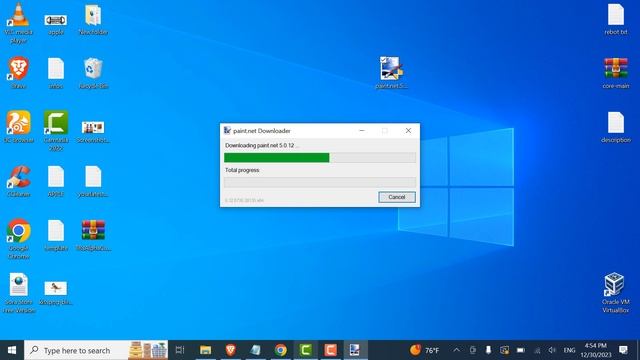Select the VLC media player desktop icon
The height and width of the screenshot is (360, 640).
(x=18, y=23)
